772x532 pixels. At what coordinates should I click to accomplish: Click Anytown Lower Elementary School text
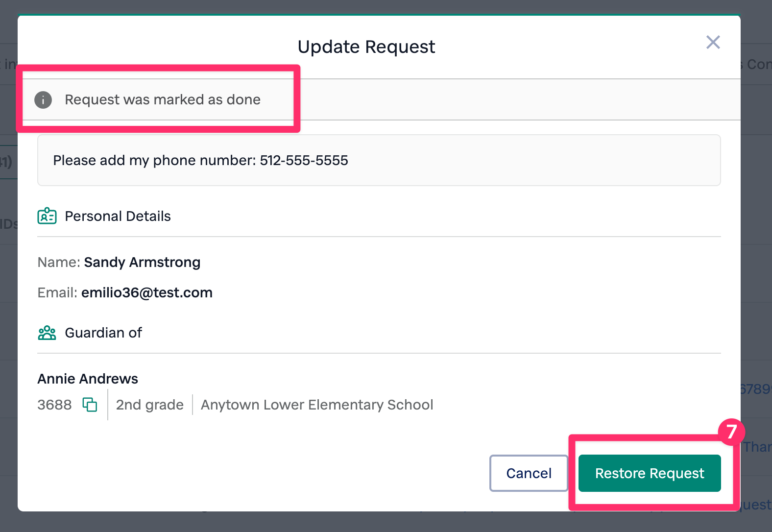point(317,405)
